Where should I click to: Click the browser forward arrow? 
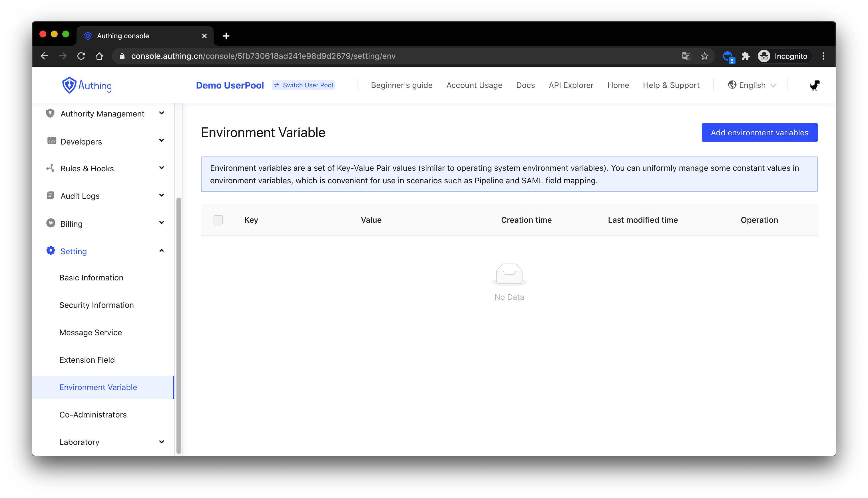[63, 56]
